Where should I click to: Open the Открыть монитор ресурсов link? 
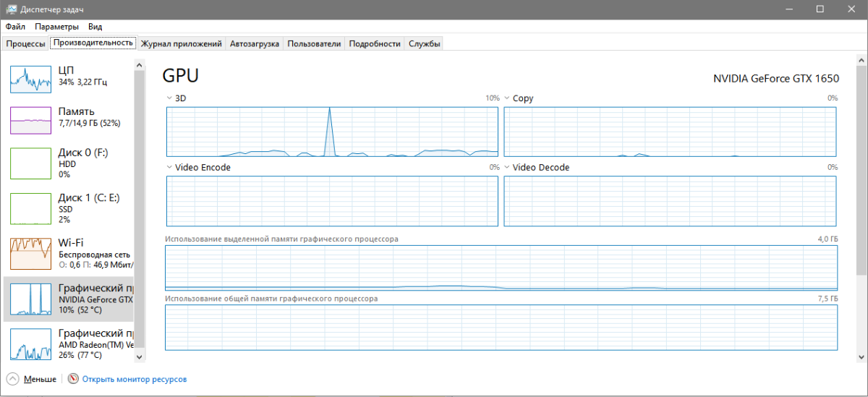135,379
